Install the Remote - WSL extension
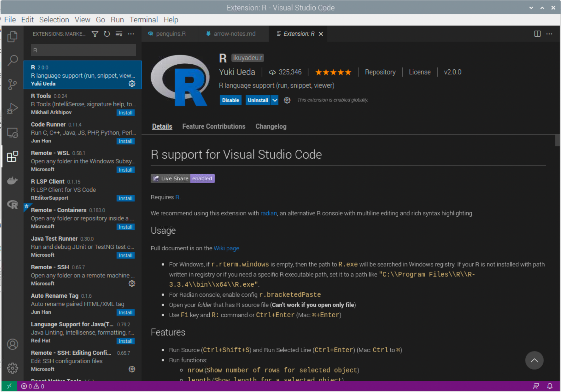This screenshot has height=392, width=561. tap(125, 170)
